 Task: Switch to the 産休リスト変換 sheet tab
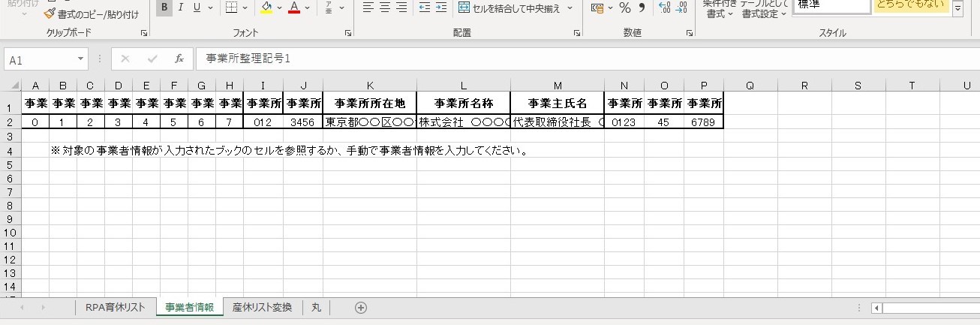pos(262,308)
